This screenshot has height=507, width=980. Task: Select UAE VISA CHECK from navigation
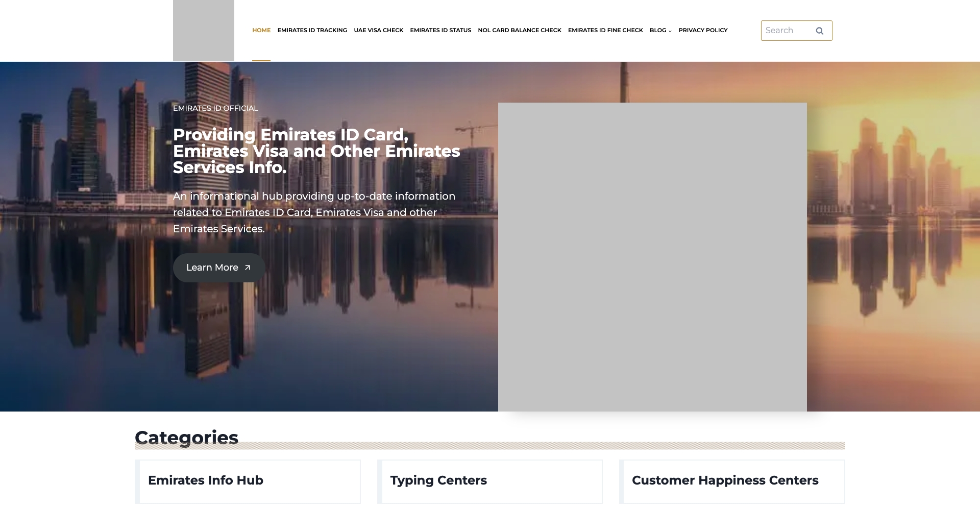378,30
